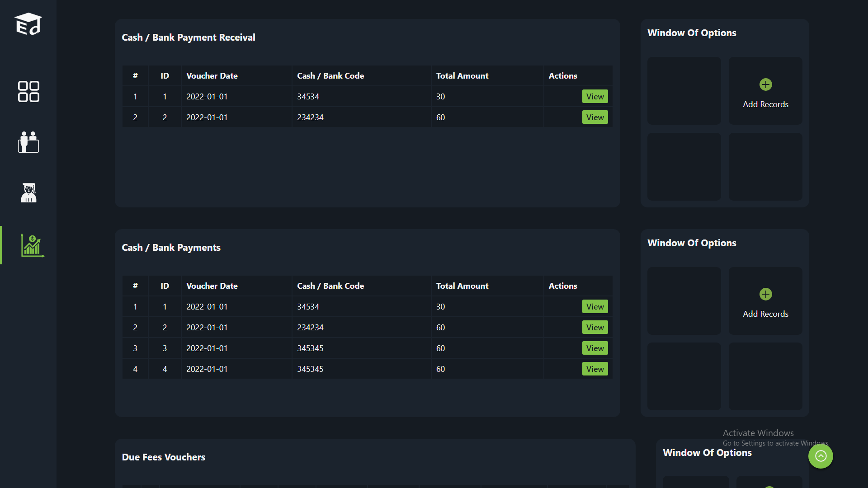Click Cash / Bank Code header in Bank Payments
The height and width of the screenshot is (488, 868).
click(x=330, y=286)
